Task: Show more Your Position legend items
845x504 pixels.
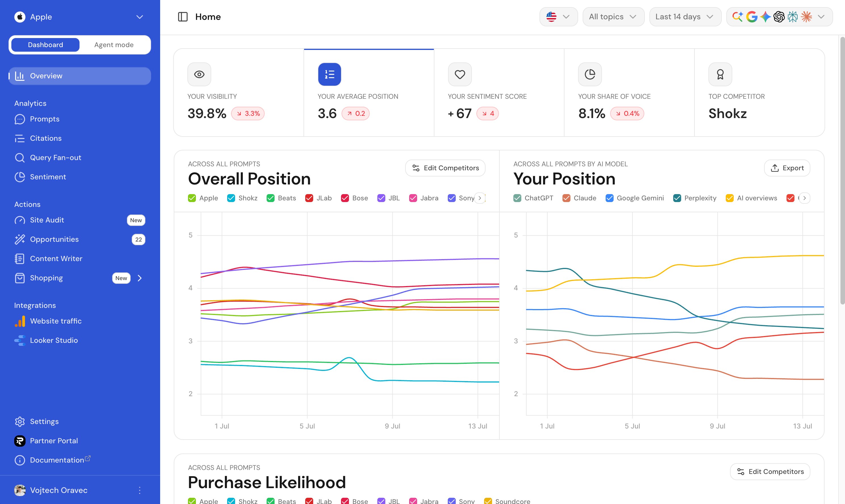Action: coord(805,198)
